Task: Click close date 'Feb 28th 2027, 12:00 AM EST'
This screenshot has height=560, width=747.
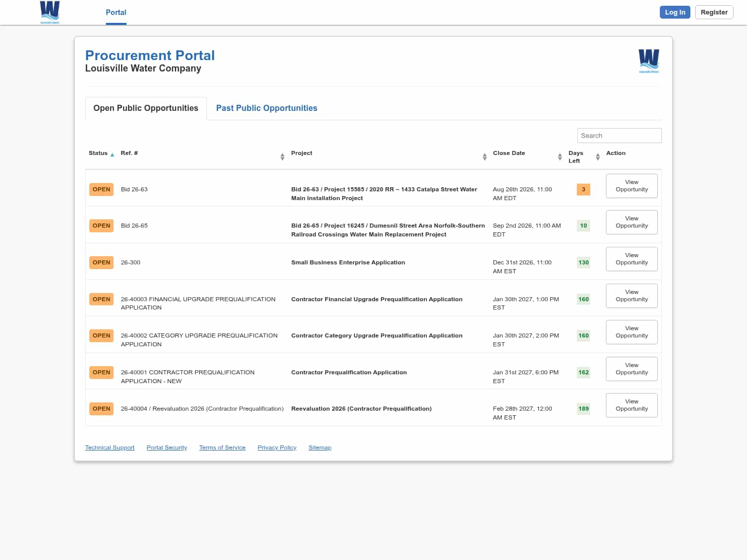Action: coord(522,413)
